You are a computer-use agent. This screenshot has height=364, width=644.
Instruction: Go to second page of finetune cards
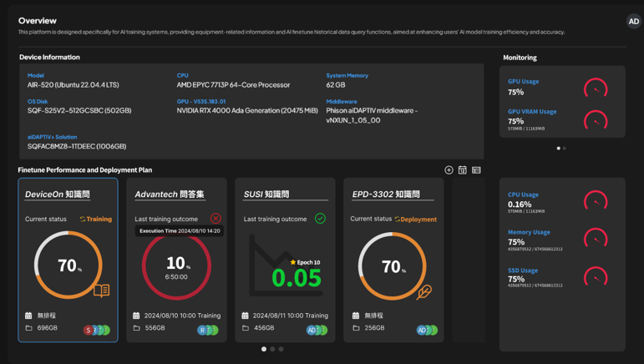[272, 349]
